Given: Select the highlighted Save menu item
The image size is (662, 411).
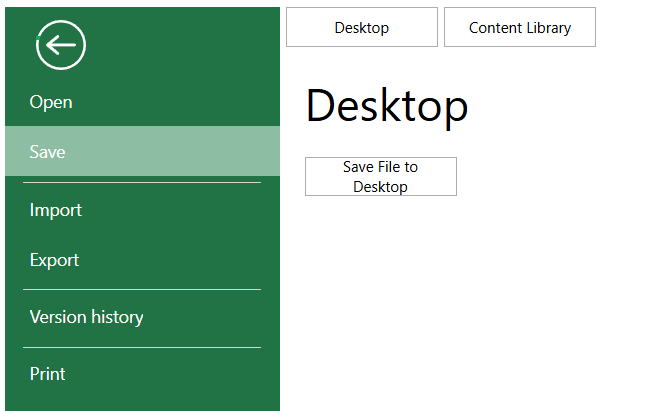Looking at the screenshot, I should click(x=48, y=152).
